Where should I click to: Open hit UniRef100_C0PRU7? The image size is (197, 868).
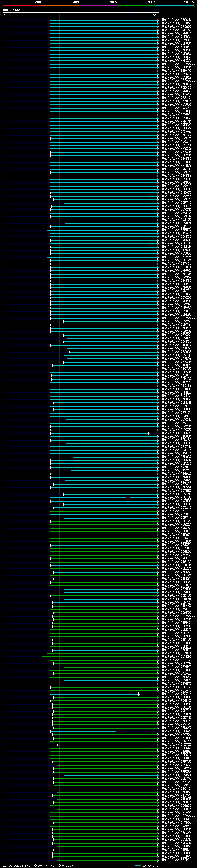[176, 50]
